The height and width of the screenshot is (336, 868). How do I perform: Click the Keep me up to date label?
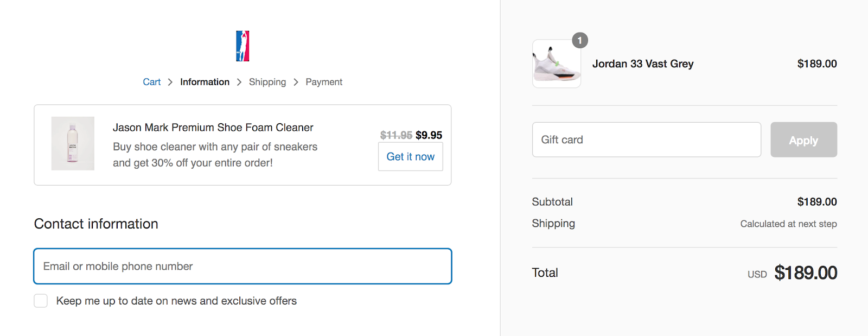pyautogui.click(x=176, y=301)
